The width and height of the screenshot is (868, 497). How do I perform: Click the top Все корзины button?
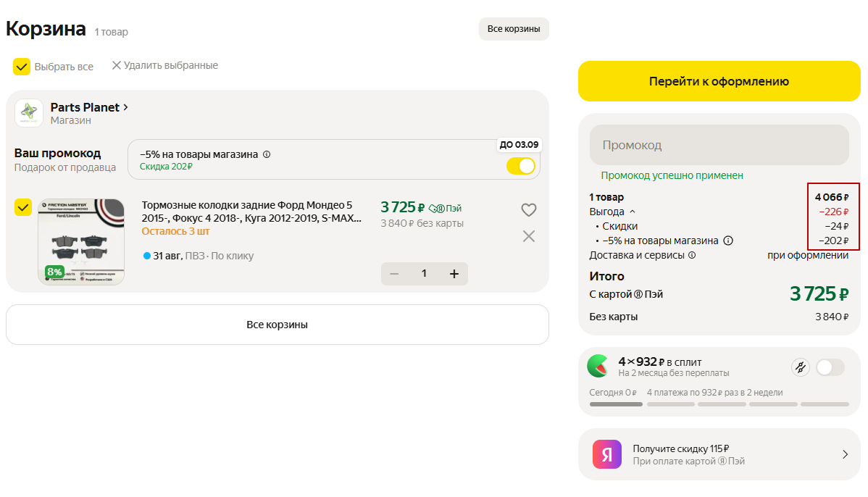[x=514, y=29]
